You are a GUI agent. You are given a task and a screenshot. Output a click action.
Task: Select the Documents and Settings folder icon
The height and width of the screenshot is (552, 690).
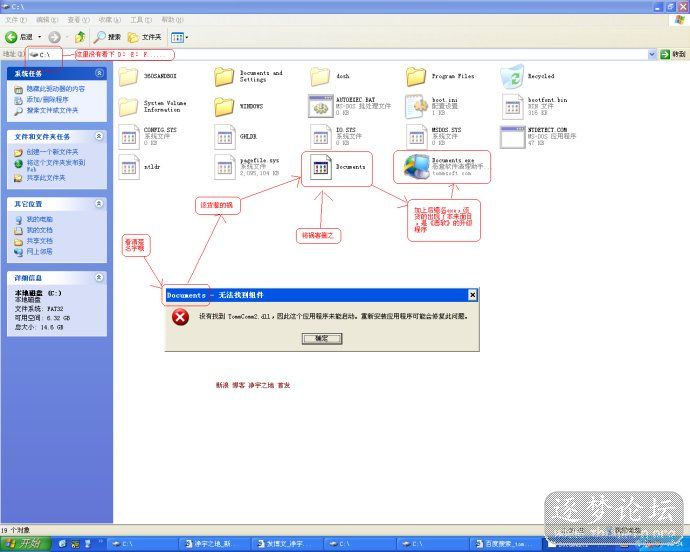[x=224, y=77]
